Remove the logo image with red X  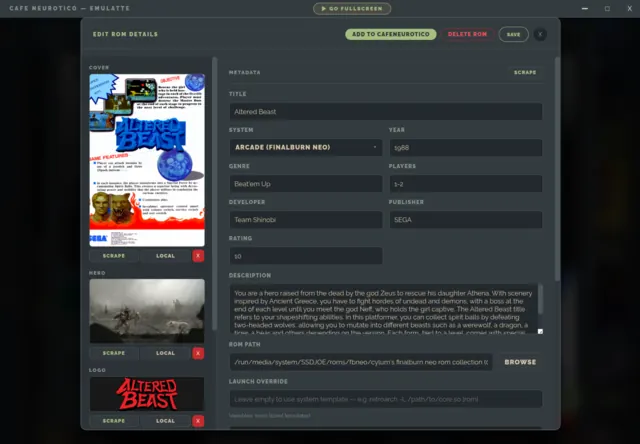[x=198, y=421]
